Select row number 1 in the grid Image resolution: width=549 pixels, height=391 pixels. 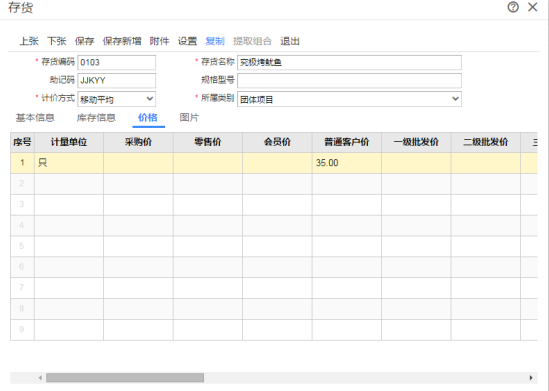[22, 163]
